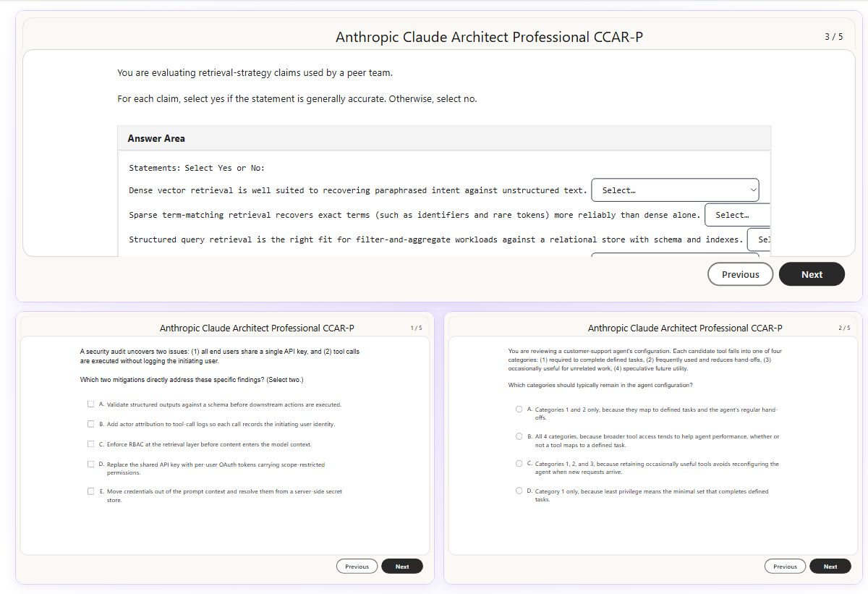
Task: Click Next in the 2 / 5 question card
Action: click(830, 567)
